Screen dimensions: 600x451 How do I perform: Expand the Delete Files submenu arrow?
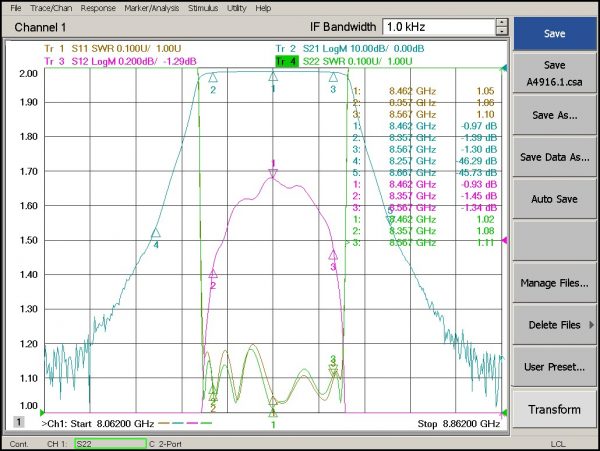(x=592, y=325)
